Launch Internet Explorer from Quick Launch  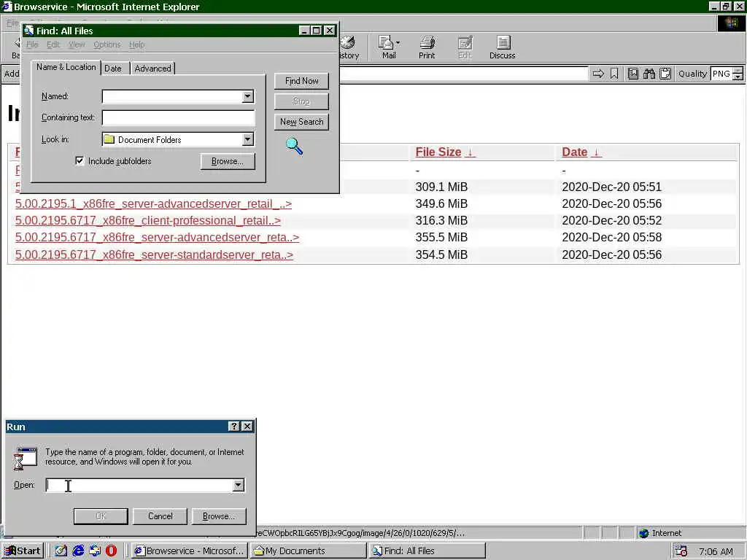point(78,551)
